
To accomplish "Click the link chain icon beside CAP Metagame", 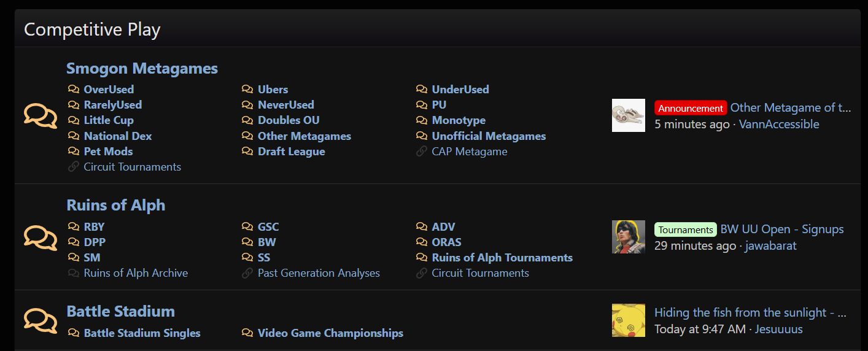I will [x=422, y=152].
